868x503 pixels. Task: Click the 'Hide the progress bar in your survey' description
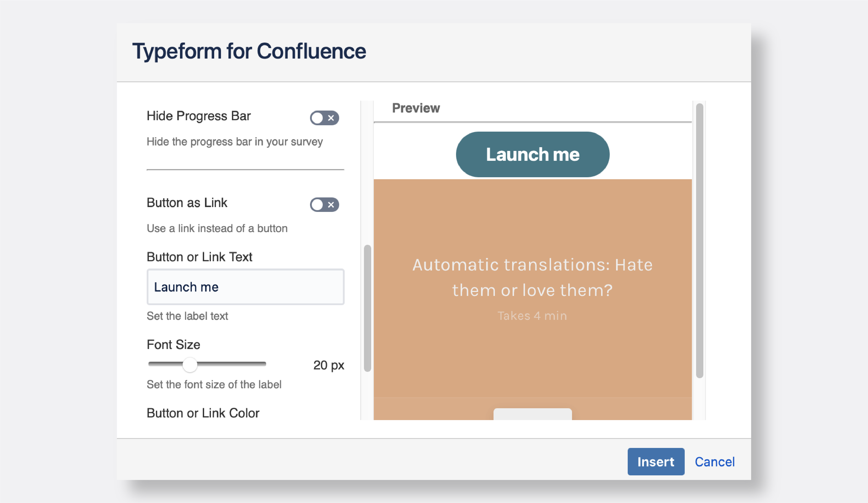coord(235,141)
